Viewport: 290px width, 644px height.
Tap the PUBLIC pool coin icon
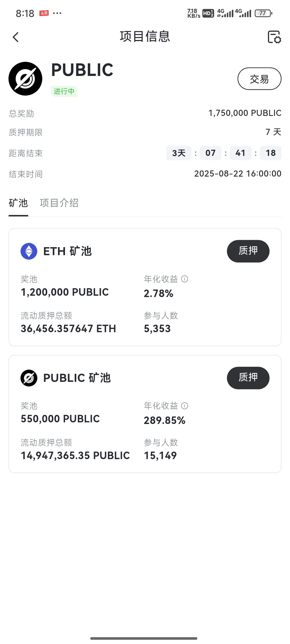[x=29, y=378]
